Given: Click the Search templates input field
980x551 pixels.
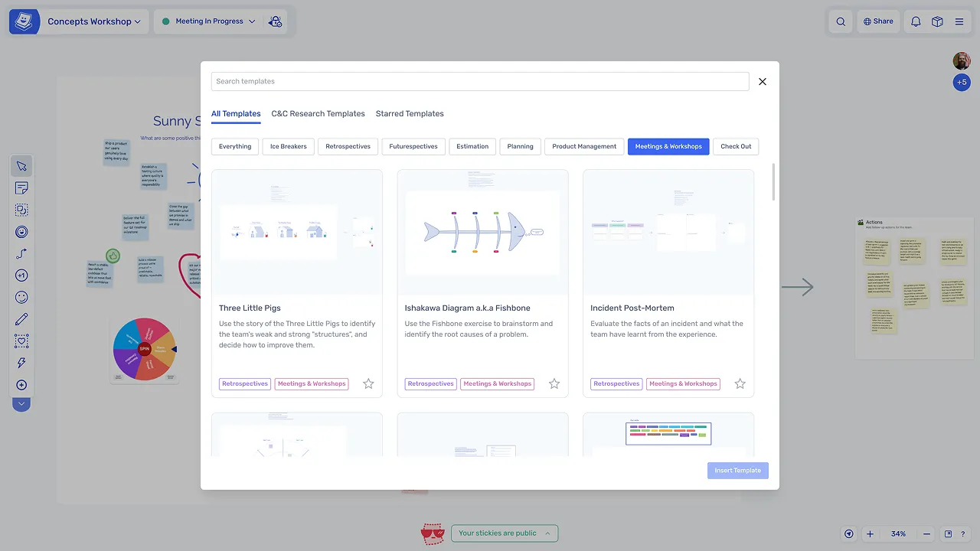Looking at the screenshot, I should (x=480, y=81).
